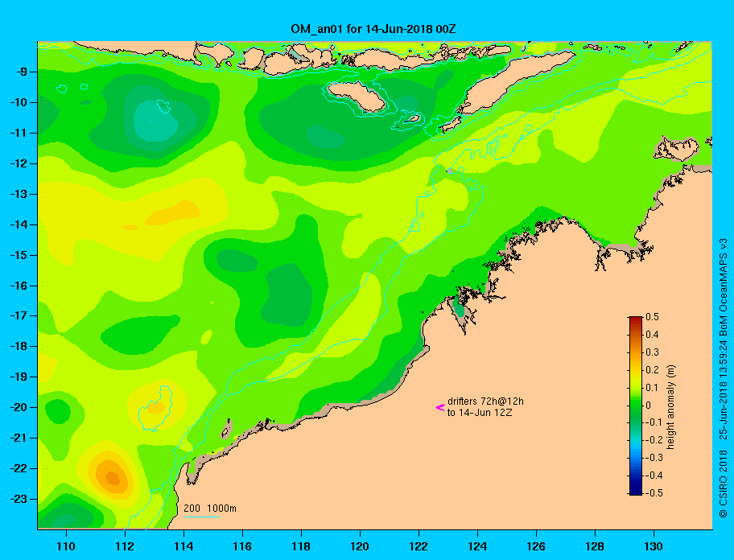The image size is (734, 560).
Task: Click longitude axis label 114
Action: click(183, 546)
